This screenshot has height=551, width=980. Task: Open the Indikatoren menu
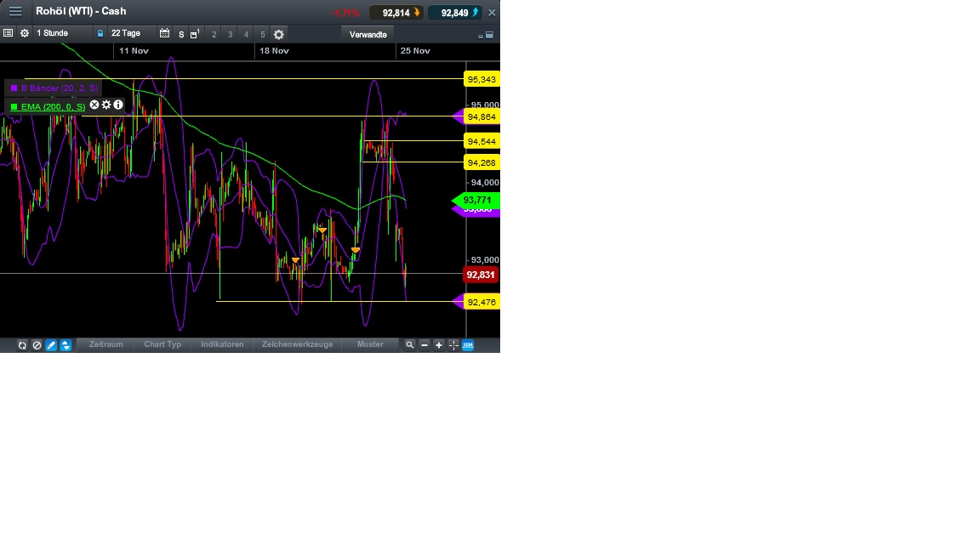click(222, 344)
